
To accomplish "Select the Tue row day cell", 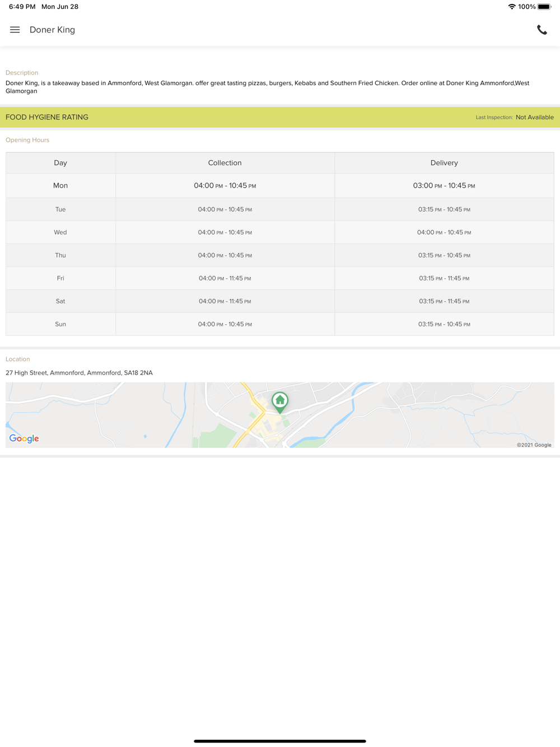I will click(60, 209).
